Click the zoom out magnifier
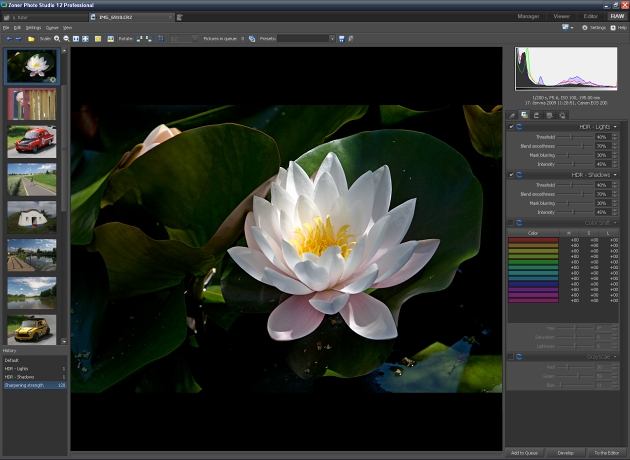 coord(66,39)
